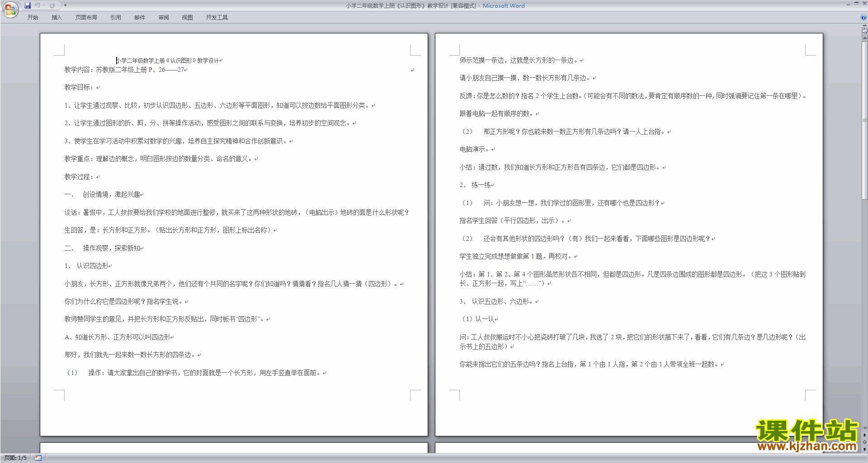The height and width of the screenshot is (463, 868).
Task: Open the 开始 ribbon tab
Action: [33, 18]
